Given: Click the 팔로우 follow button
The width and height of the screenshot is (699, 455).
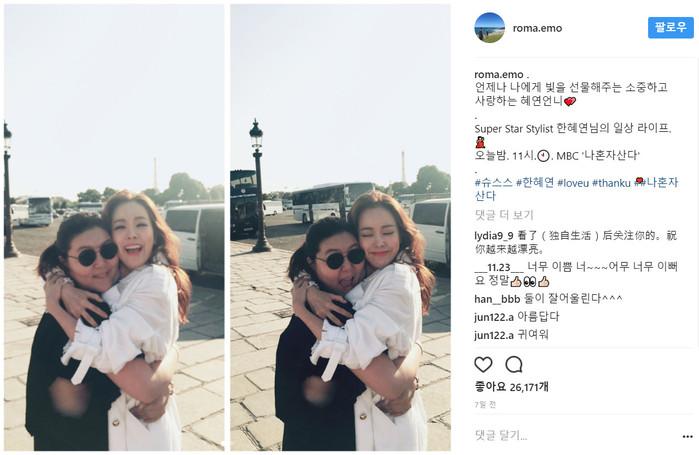Looking at the screenshot, I should (x=670, y=28).
